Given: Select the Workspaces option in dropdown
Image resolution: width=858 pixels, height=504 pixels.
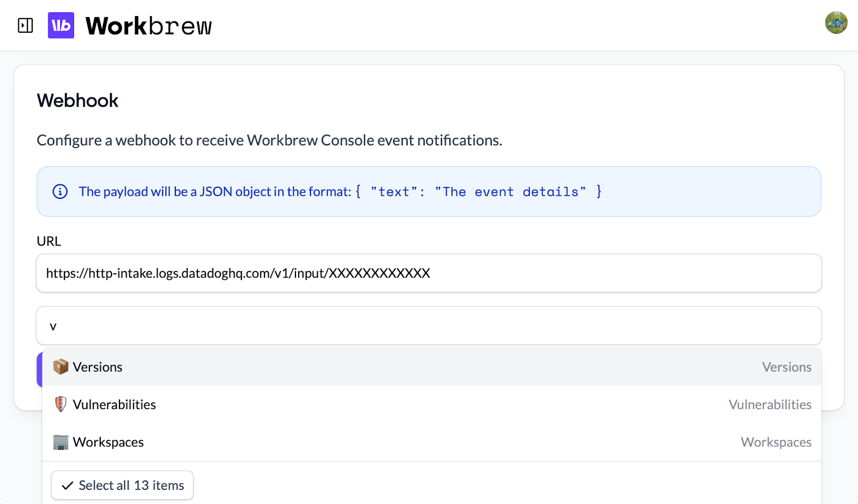Looking at the screenshot, I should click(432, 442).
